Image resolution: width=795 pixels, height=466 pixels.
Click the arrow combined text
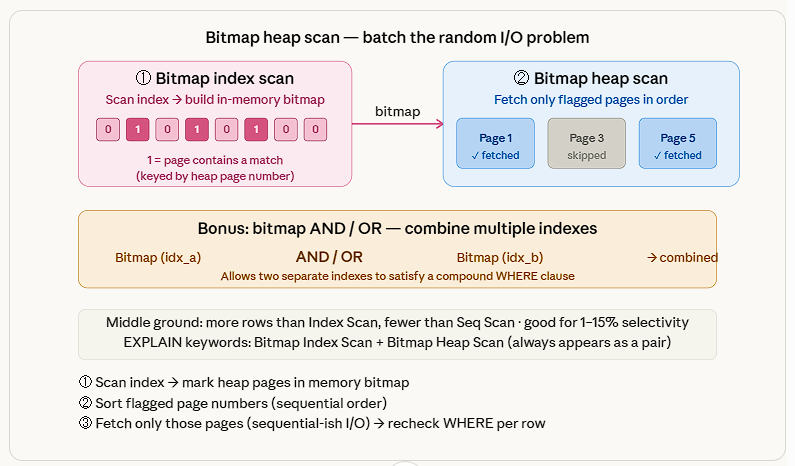pos(682,257)
